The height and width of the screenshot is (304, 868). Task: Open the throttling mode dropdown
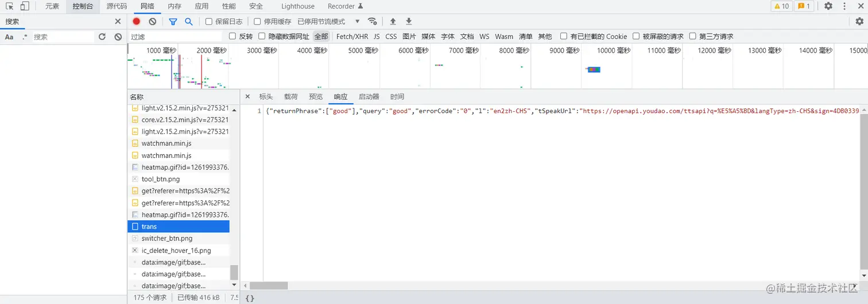pyautogui.click(x=329, y=21)
